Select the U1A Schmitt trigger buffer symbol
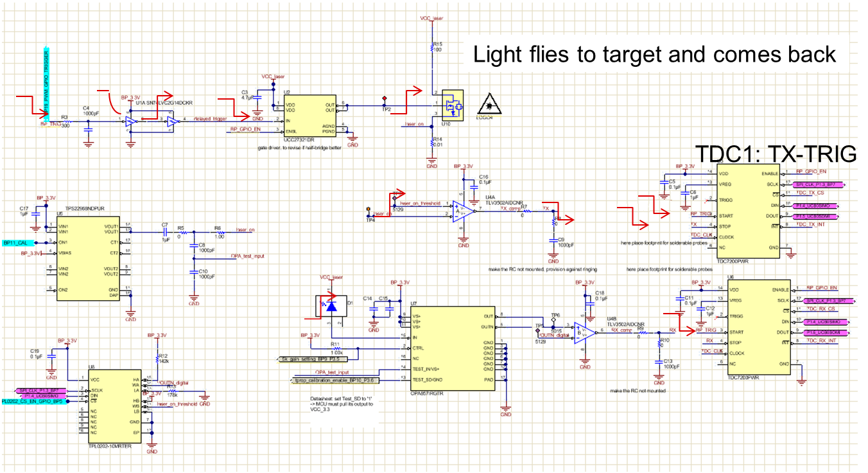Image resolution: width=868 pixels, height=473 pixels. (131, 121)
